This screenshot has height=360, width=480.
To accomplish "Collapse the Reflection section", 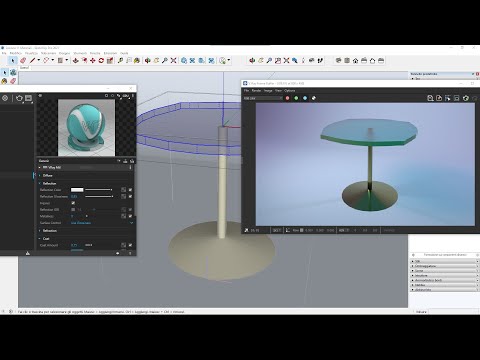I will (x=40, y=184).
